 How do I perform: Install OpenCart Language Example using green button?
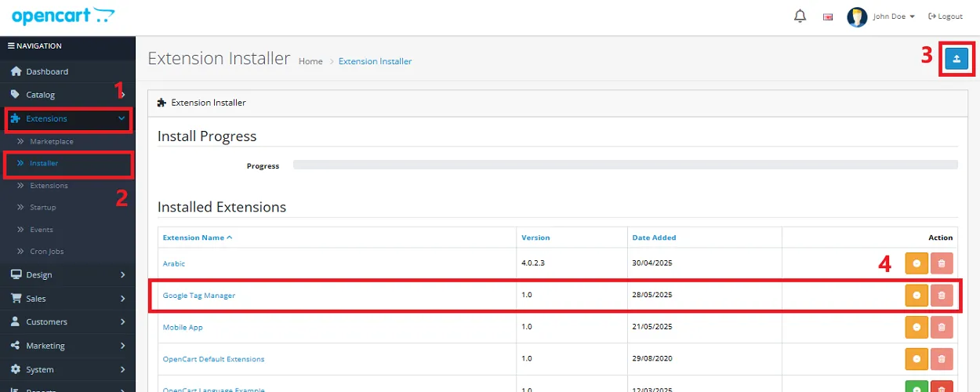pyautogui.click(x=916, y=387)
